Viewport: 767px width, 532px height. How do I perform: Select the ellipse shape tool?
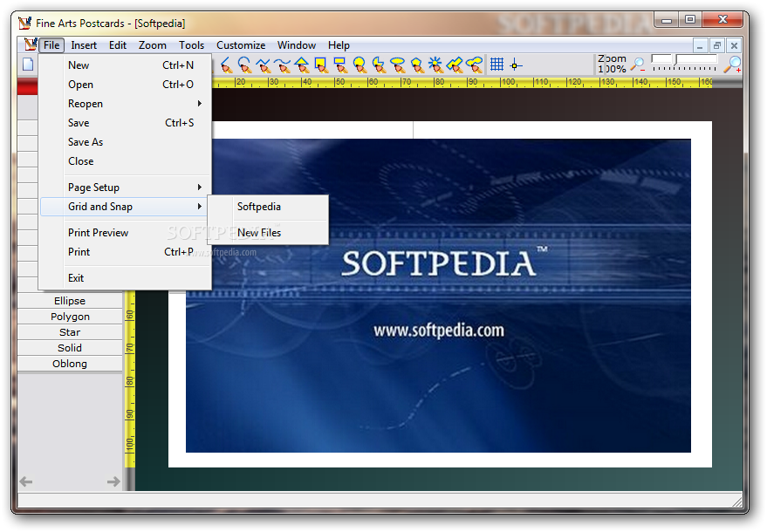click(x=398, y=65)
